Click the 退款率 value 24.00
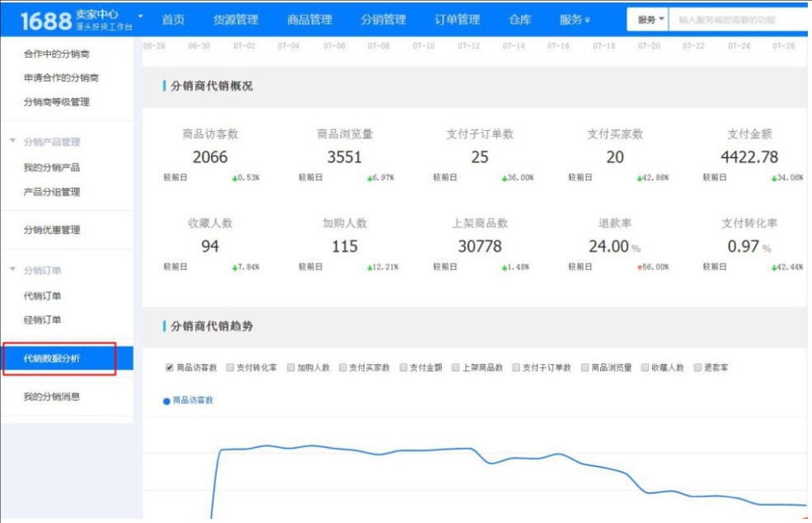The image size is (812, 523). (608, 246)
